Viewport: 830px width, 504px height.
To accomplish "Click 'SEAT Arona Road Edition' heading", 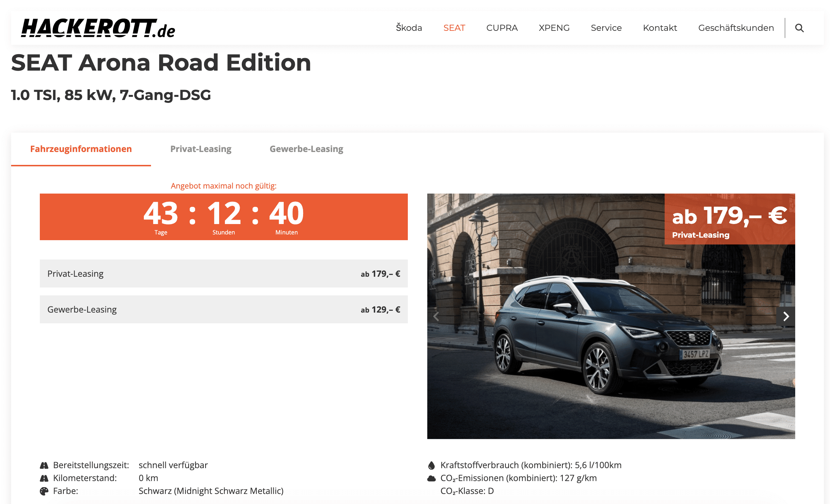I will click(x=161, y=63).
